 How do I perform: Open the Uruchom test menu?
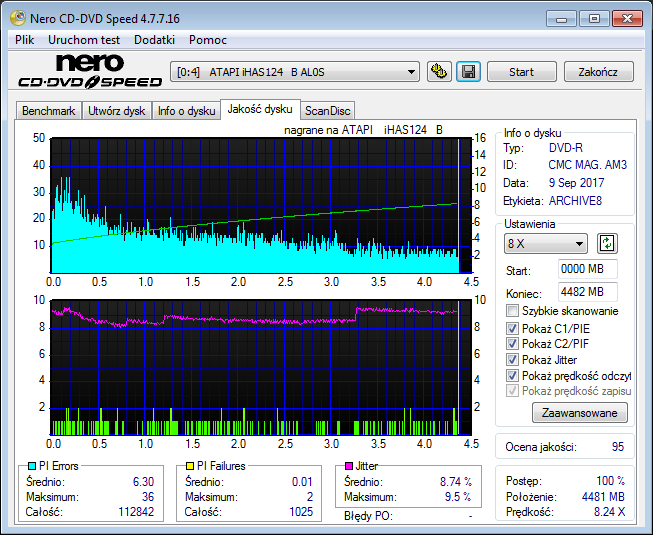(x=84, y=40)
